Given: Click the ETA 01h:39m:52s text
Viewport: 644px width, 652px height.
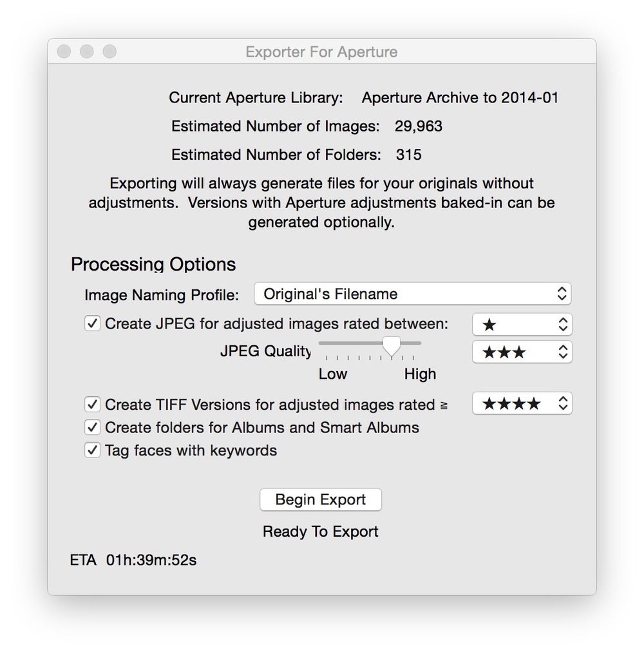Looking at the screenshot, I should pos(133,560).
